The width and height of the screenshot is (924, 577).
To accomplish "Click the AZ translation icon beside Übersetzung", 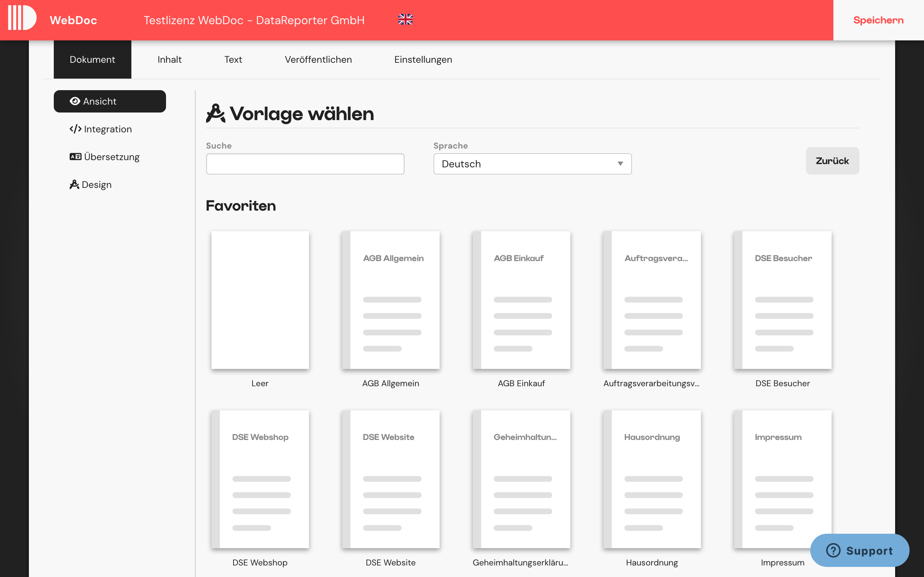I will pyautogui.click(x=75, y=157).
